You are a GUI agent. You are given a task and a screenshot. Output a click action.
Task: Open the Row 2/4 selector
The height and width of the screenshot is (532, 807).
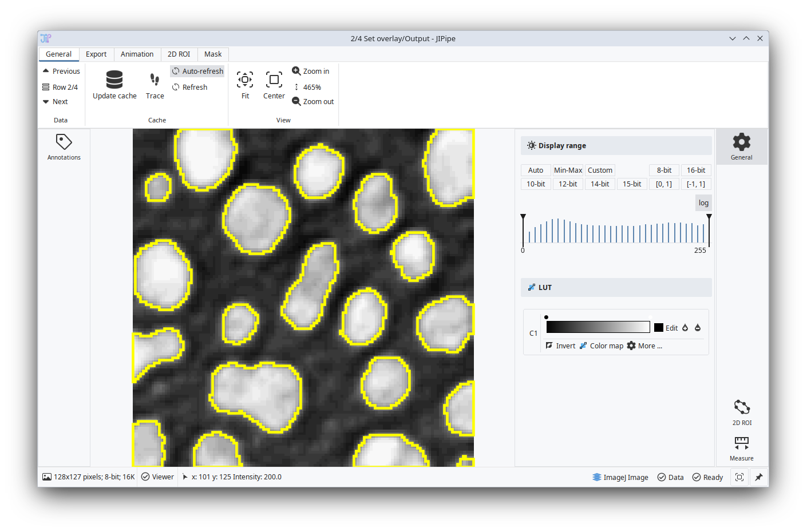pyautogui.click(x=61, y=88)
